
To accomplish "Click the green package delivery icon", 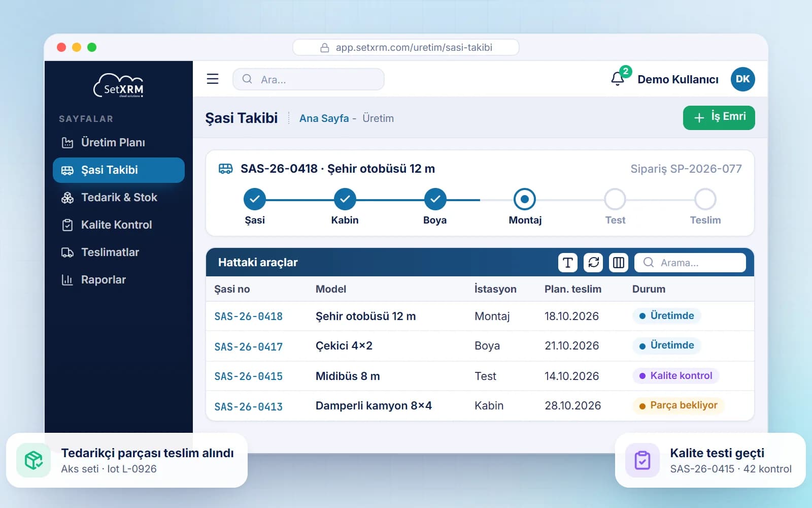I will click(33, 460).
